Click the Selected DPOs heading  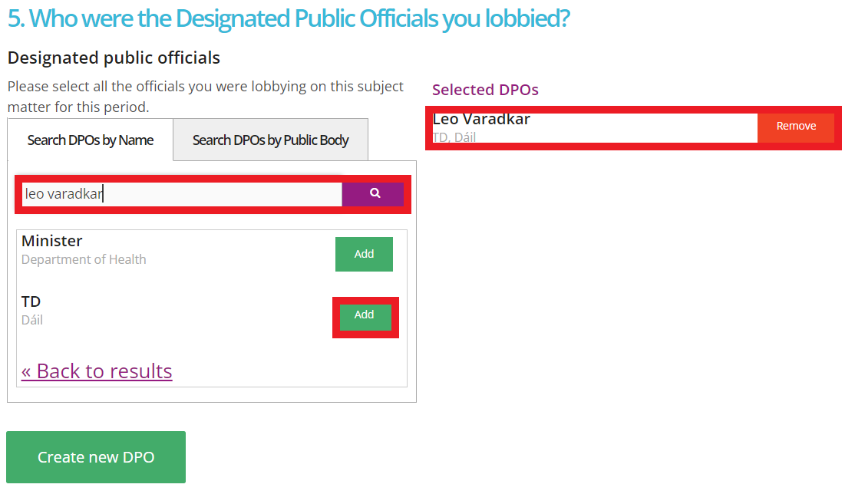pos(485,90)
